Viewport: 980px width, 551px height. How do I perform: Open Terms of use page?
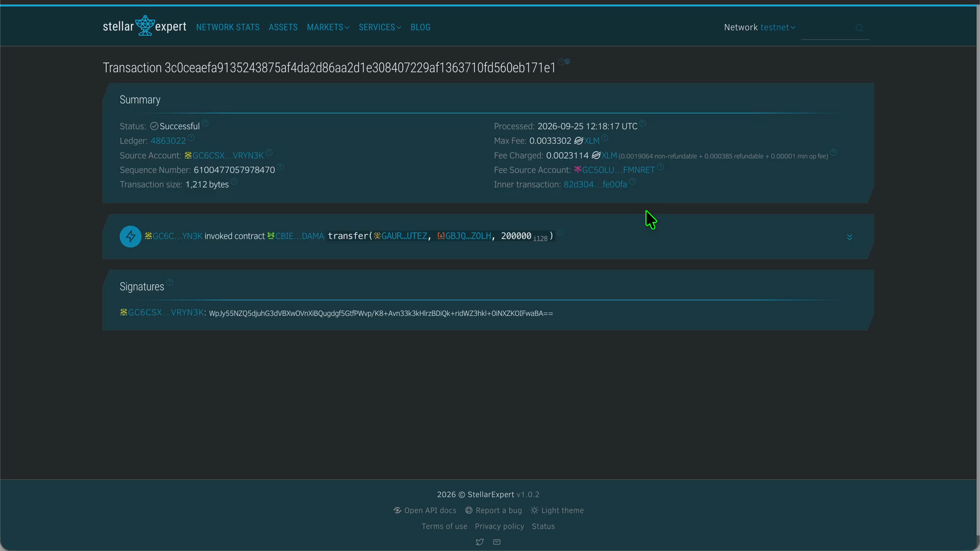click(x=445, y=526)
